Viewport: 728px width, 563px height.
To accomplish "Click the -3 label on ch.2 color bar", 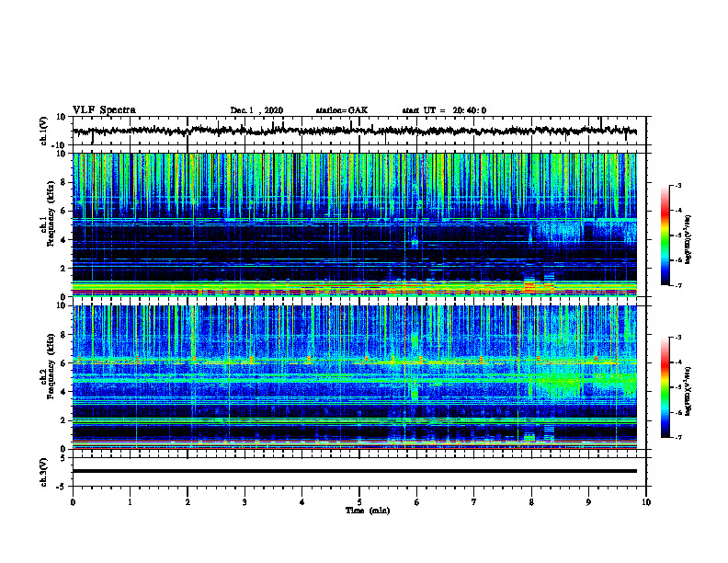I will (678, 338).
